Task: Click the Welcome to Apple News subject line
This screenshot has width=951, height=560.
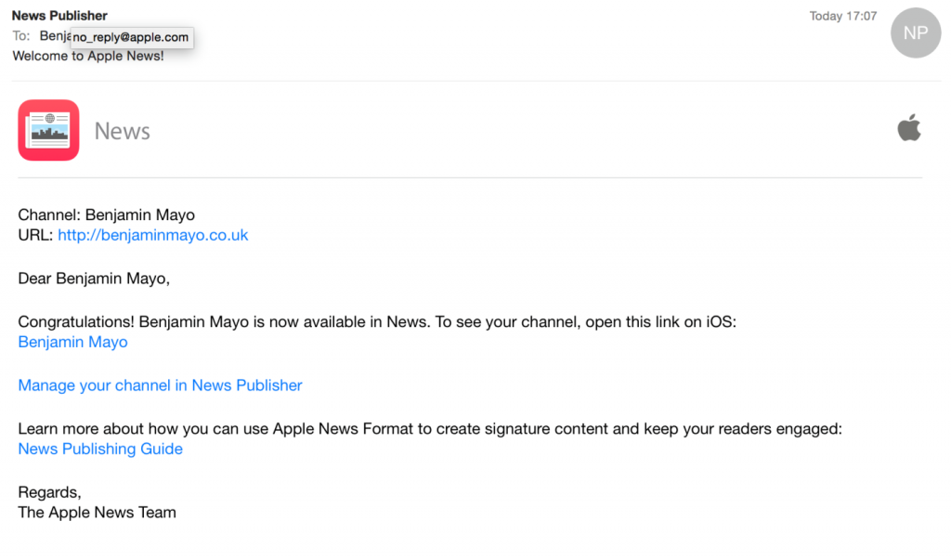Action: pos(89,56)
